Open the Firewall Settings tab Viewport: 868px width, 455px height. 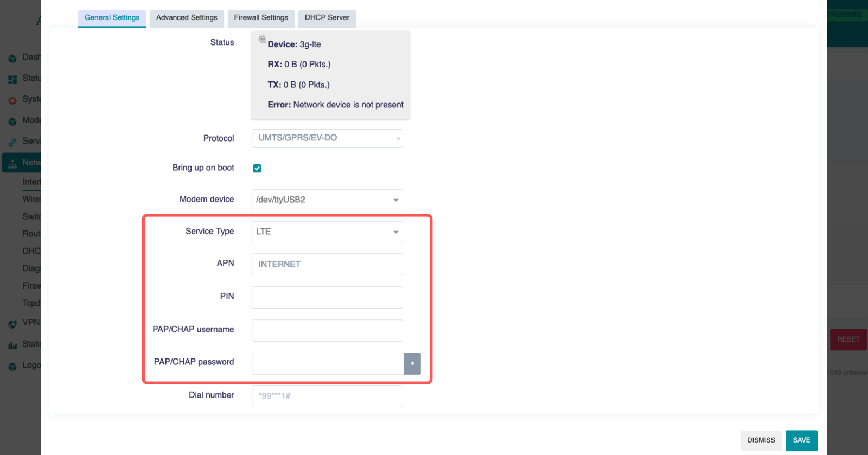(x=261, y=18)
